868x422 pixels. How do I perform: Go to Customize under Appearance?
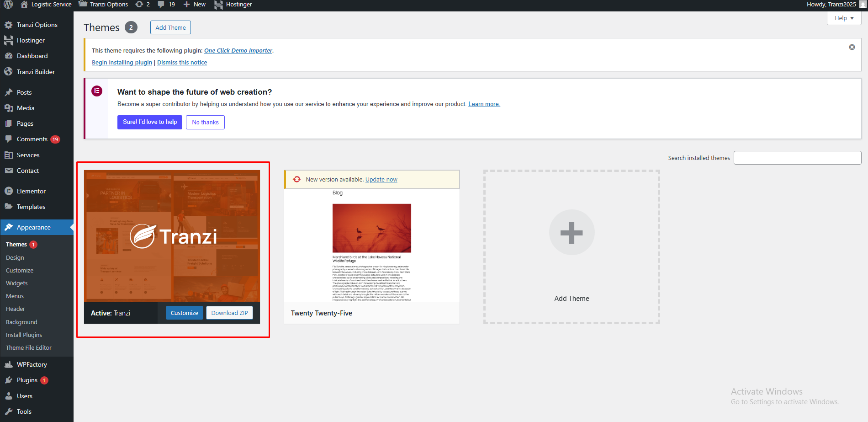coord(20,270)
